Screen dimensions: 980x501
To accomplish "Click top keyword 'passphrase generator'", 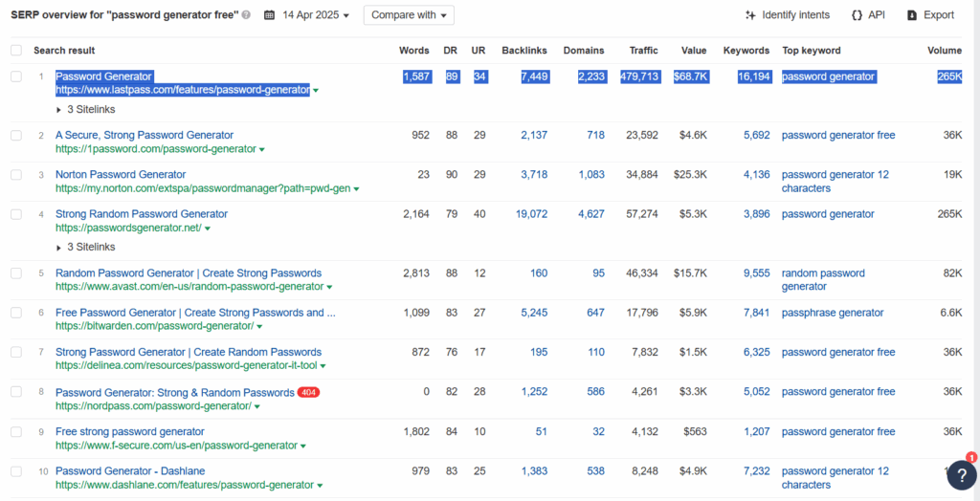I will tap(833, 313).
